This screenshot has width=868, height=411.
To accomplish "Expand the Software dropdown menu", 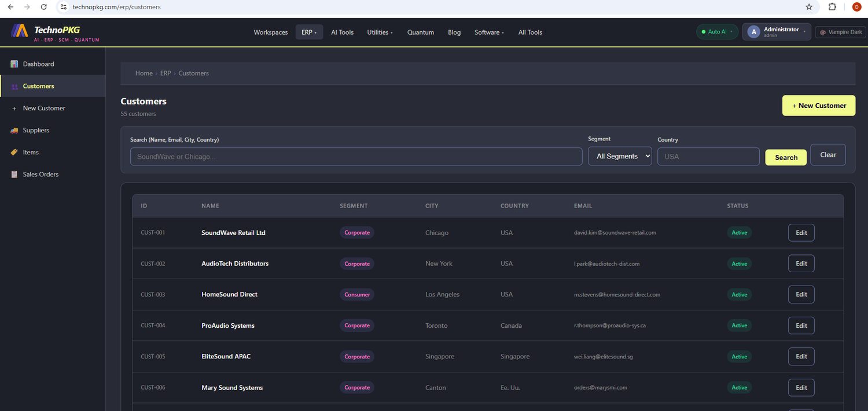I will click(490, 32).
